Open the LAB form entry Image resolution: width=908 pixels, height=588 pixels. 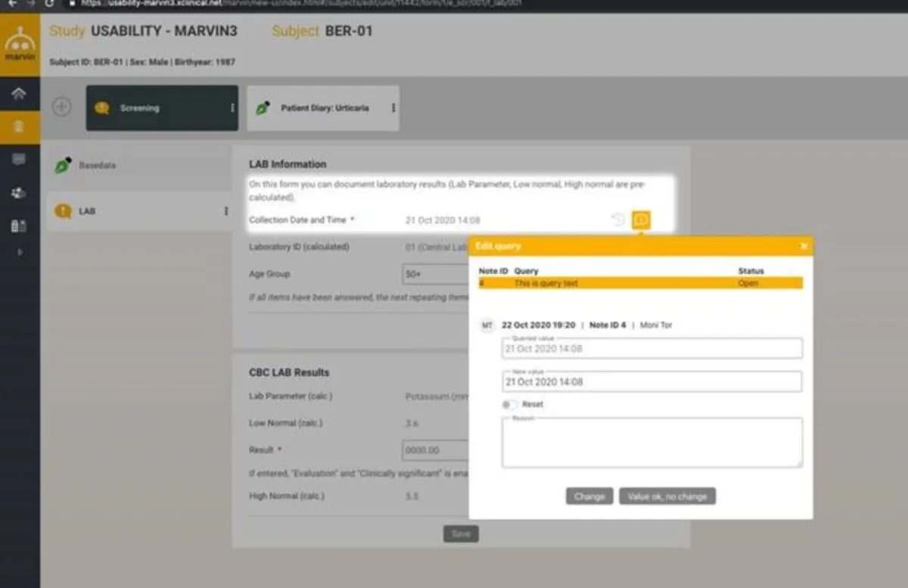140,211
